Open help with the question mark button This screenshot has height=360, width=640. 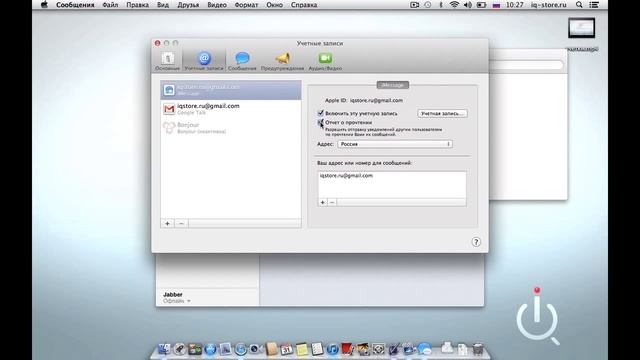(x=476, y=242)
